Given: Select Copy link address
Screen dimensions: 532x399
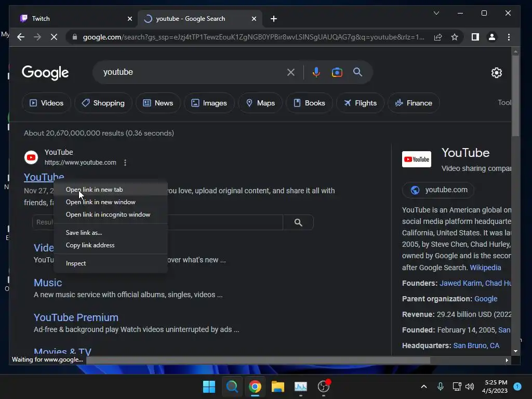Looking at the screenshot, I should (x=111, y=245).
